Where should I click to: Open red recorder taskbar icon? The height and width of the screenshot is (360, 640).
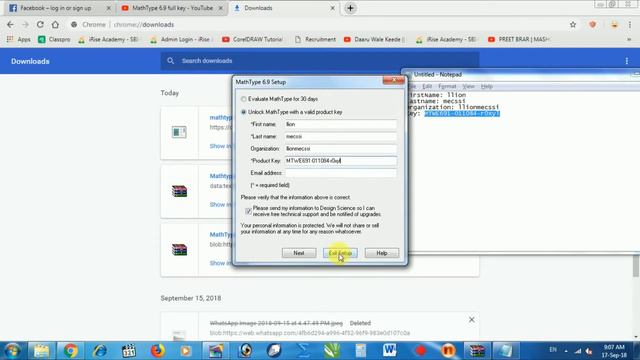click(420, 351)
